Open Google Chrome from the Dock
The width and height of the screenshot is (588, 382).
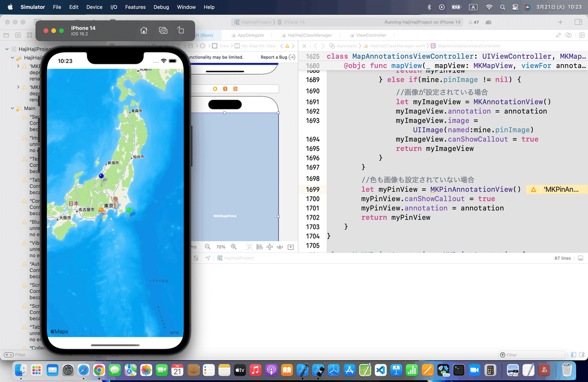pos(99,370)
